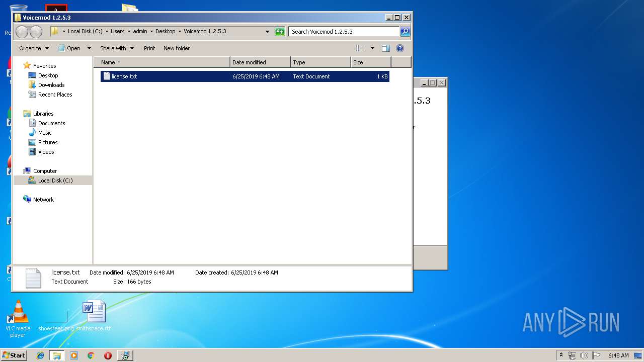
Task: Click the 1 KB size cell
Action: pos(382,76)
